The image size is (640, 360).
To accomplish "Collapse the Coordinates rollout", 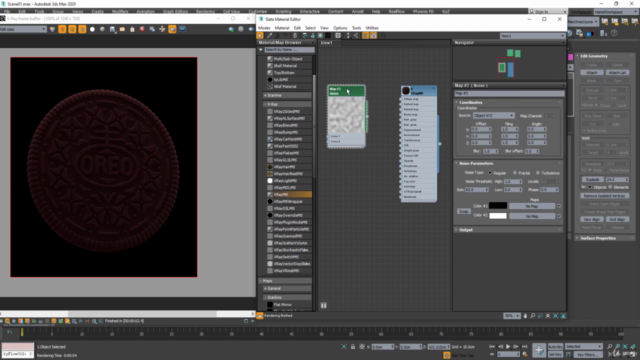I will coord(509,102).
